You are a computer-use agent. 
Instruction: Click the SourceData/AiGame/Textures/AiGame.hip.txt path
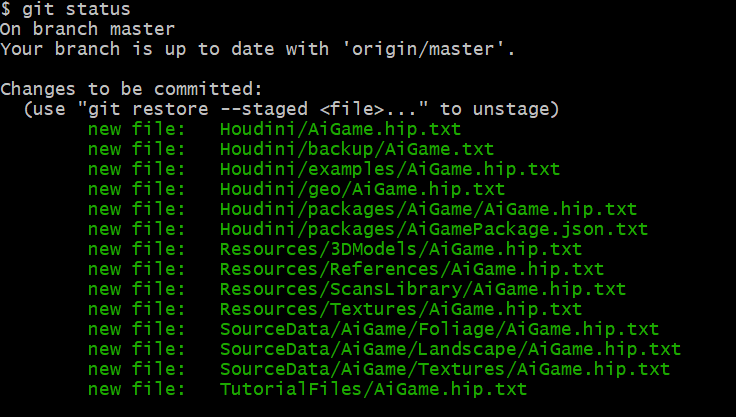click(445, 369)
